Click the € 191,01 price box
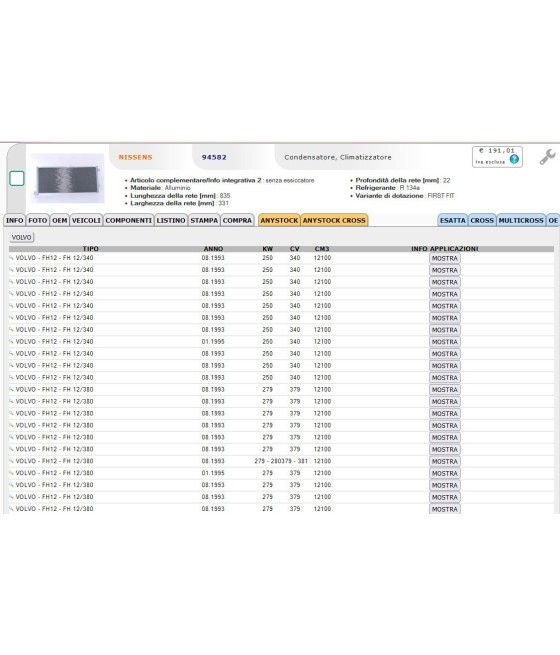The image size is (560, 655). 497,156
